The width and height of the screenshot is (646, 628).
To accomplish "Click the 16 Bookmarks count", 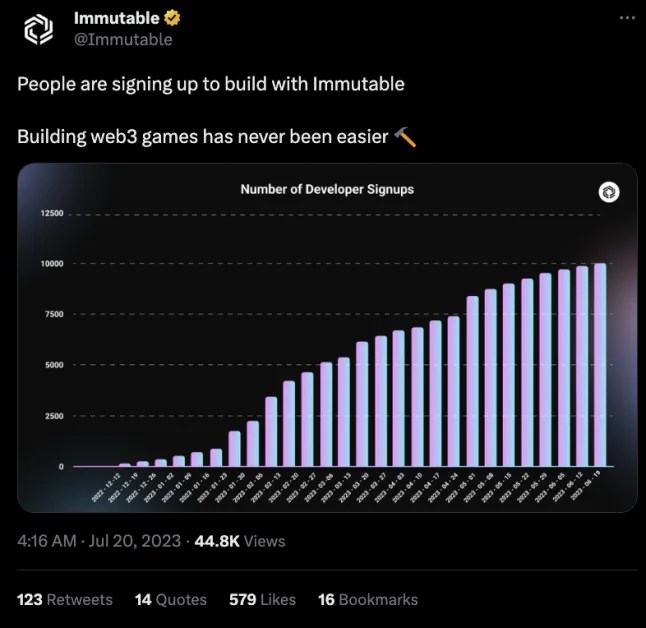I will point(367,599).
